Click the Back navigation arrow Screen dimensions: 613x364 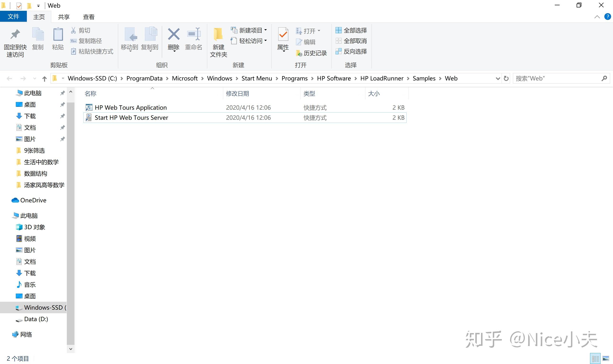[10, 79]
